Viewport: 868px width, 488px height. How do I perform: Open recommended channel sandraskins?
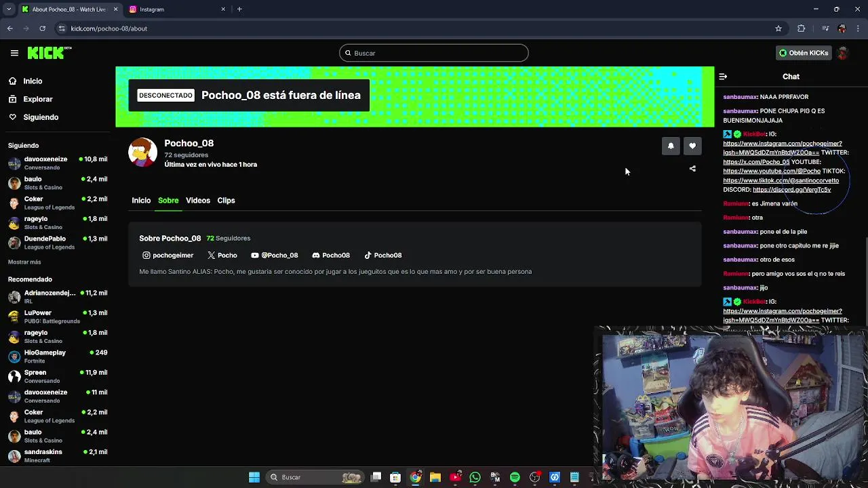(x=58, y=456)
